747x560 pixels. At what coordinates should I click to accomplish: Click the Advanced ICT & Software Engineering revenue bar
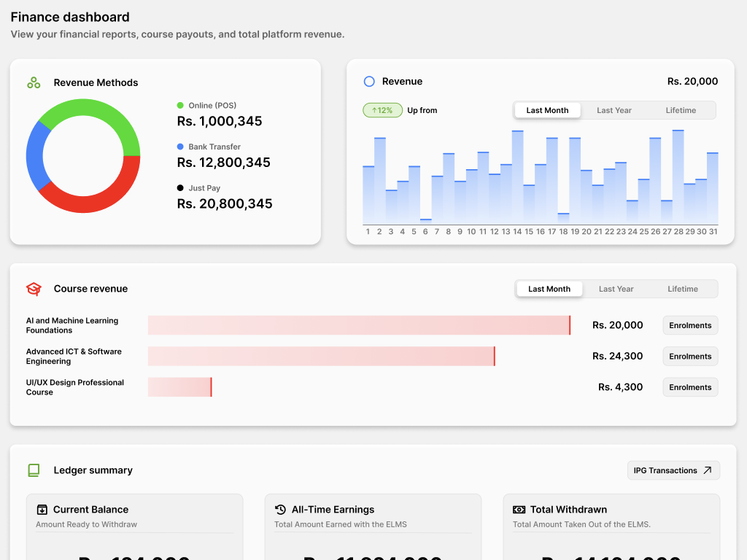pyautogui.click(x=322, y=356)
